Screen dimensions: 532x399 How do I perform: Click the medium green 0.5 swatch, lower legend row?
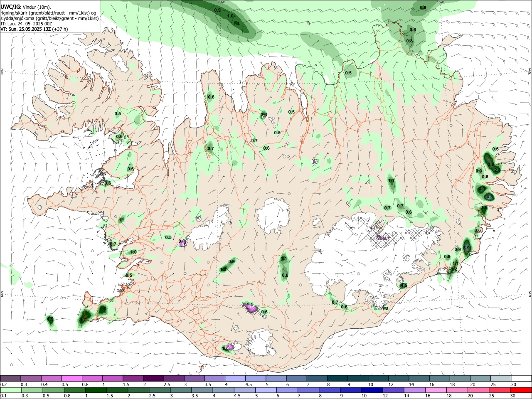pyautogui.click(x=53, y=390)
